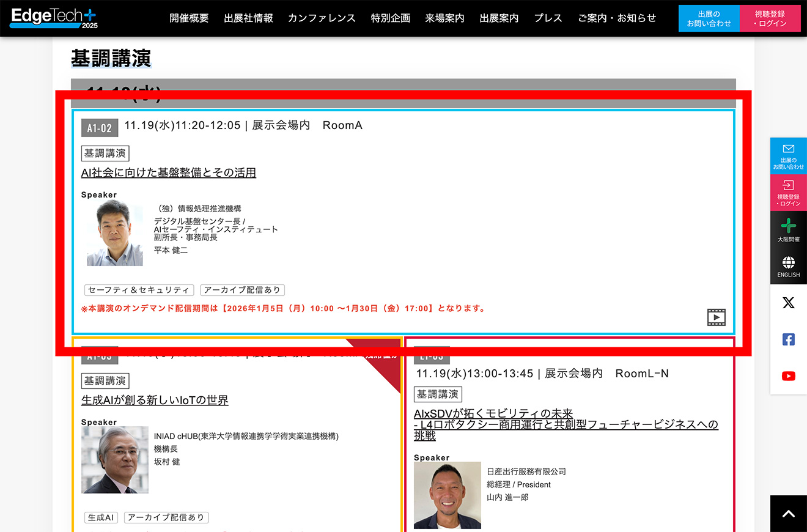Click 坂村 健 speaker photo

(115, 460)
